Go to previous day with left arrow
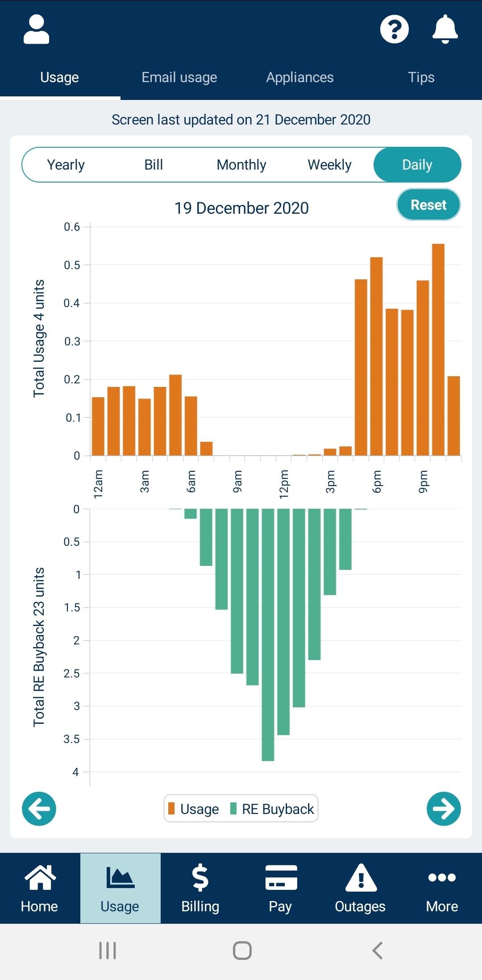 click(39, 809)
